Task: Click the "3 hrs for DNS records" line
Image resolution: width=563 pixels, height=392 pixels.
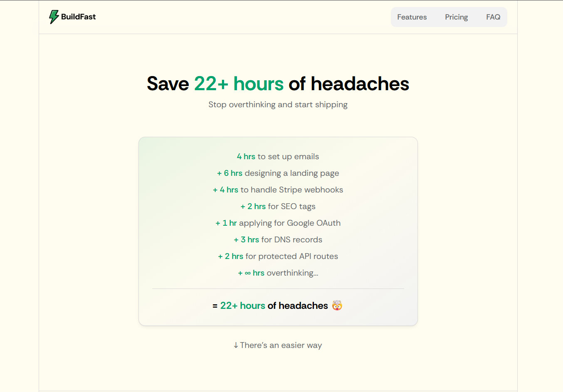Action: point(278,240)
